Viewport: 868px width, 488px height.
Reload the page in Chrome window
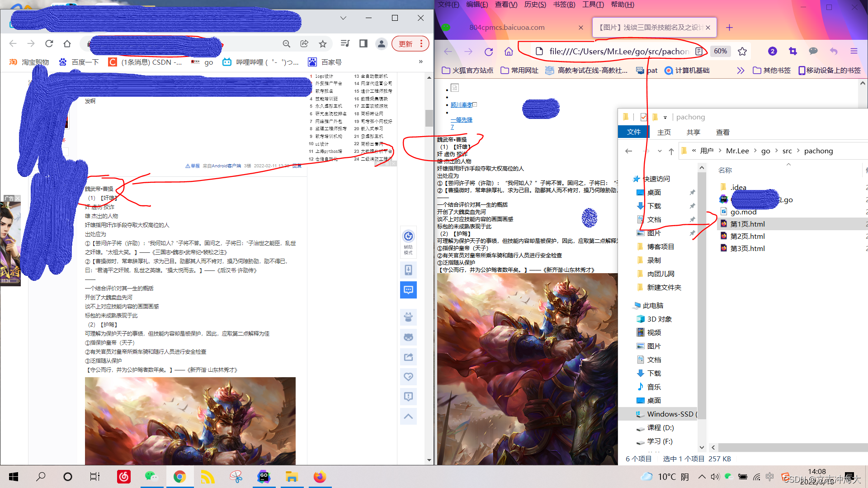[x=49, y=43]
